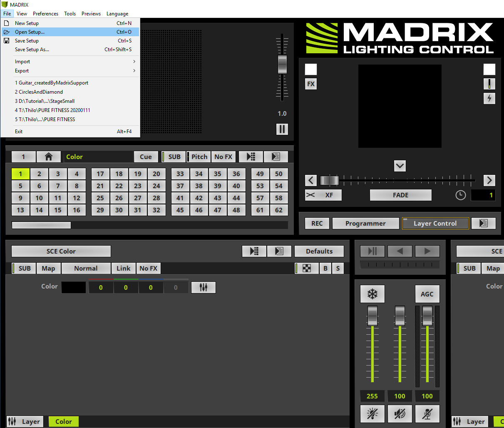Click the master fader handle above 255
Viewport: 504px width, 428px height.
(372, 316)
